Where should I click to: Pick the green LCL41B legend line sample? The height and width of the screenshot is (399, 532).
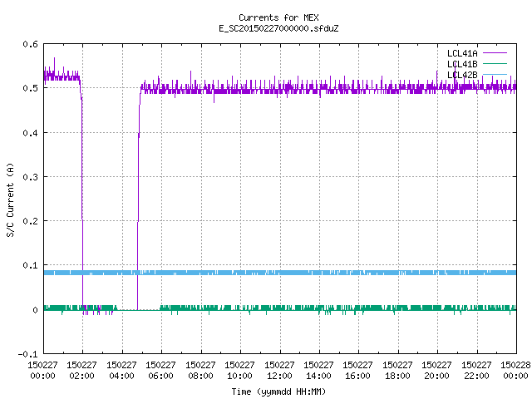pyautogui.click(x=495, y=63)
